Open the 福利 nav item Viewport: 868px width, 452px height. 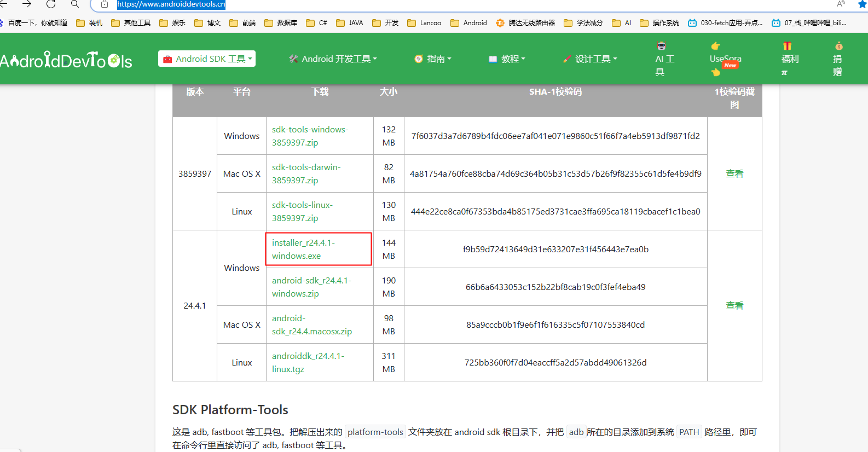789,59
